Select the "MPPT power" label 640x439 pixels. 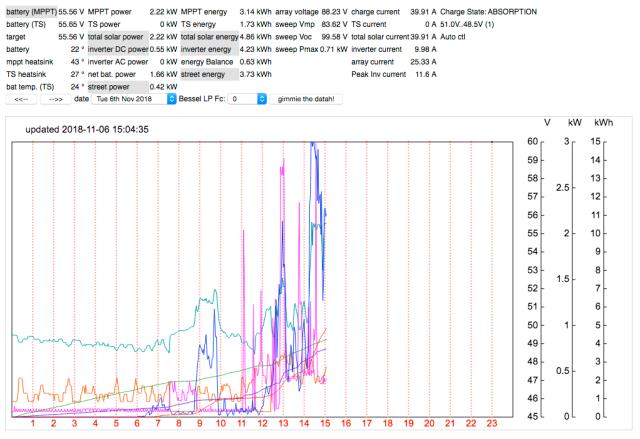click(111, 11)
